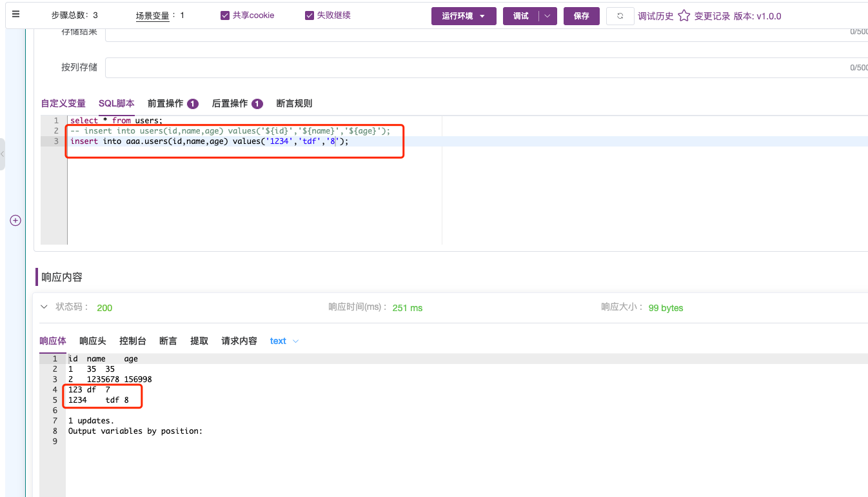Image resolution: width=868 pixels, height=497 pixels.
Task: Click the 保存 button
Action: pyautogui.click(x=581, y=15)
